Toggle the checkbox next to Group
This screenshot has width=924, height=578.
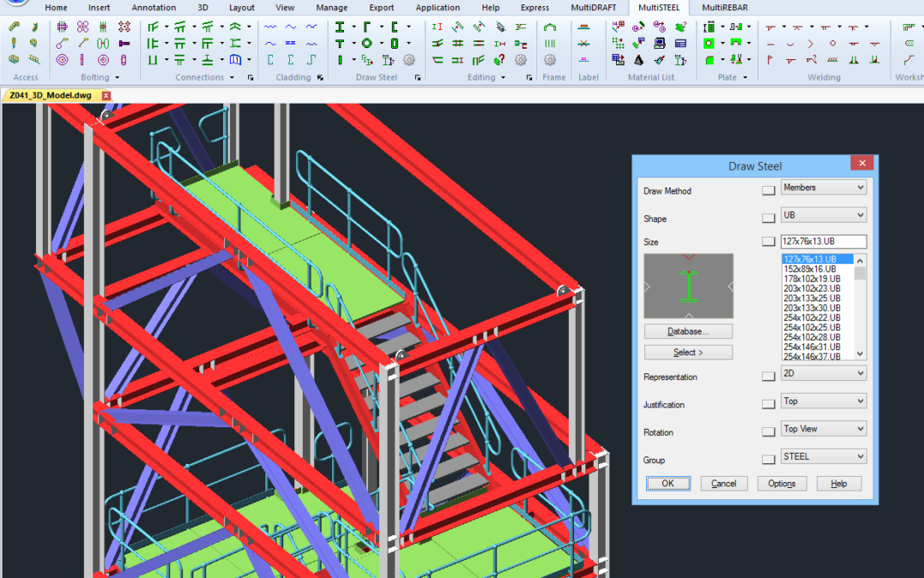coord(768,460)
